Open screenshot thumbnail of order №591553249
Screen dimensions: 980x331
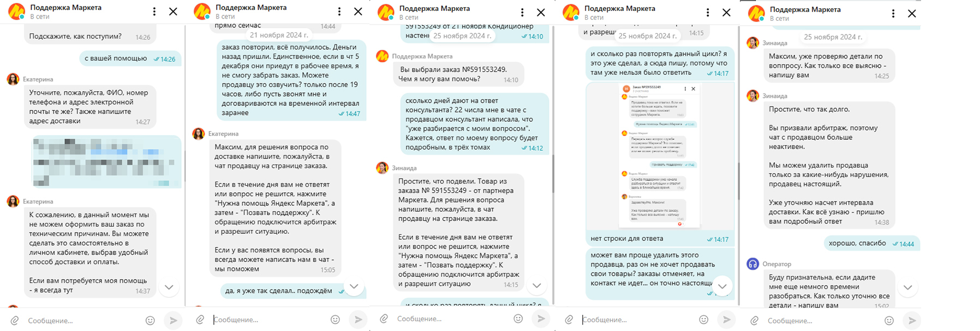[x=660, y=156]
